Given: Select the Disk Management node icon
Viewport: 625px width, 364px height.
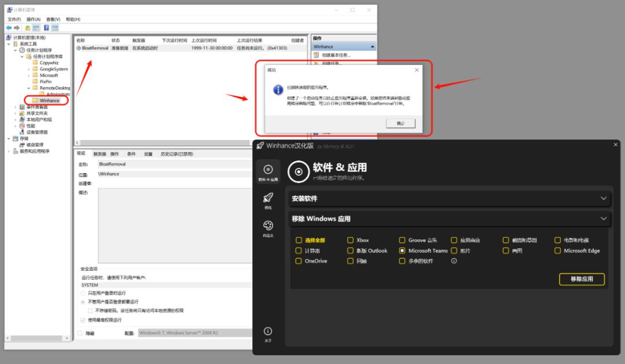Looking at the screenshot, I should coord(22,145).
